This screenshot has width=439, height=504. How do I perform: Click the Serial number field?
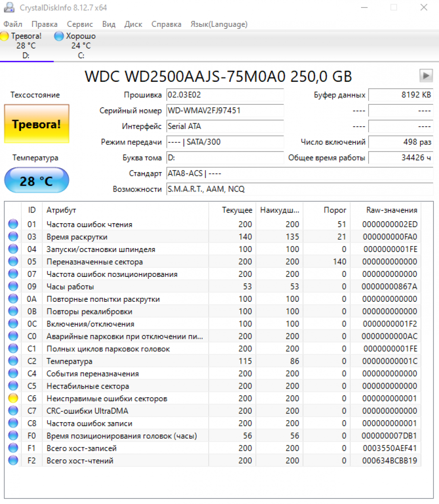[224, 111]
